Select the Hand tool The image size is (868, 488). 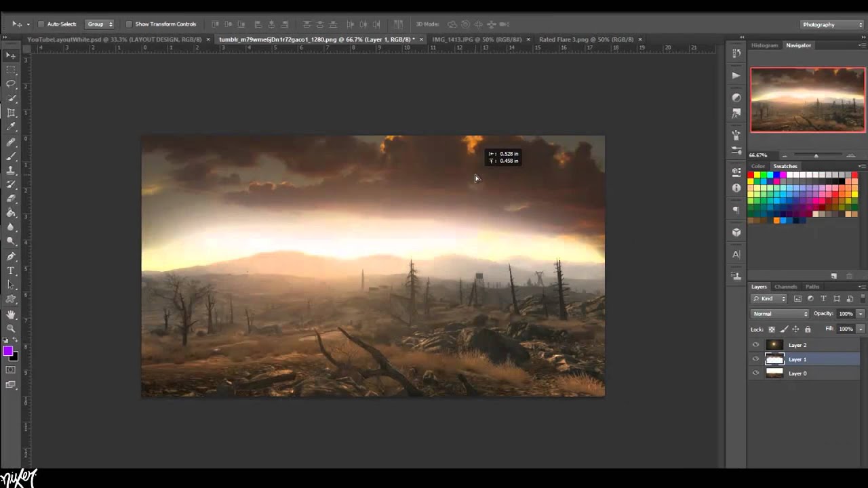pyautogui.click(x=11, y=315)
